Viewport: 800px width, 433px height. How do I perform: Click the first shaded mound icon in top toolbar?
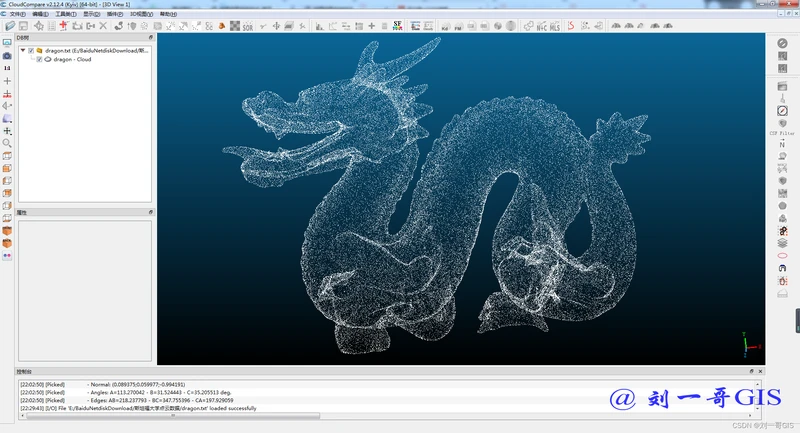click(616, 26)
